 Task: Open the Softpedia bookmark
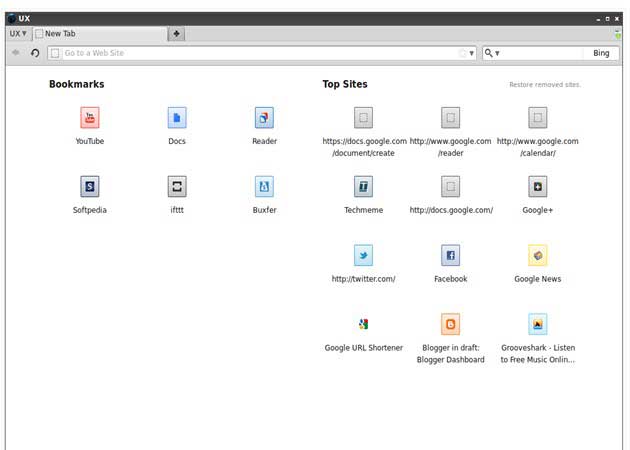pos(90,187)
